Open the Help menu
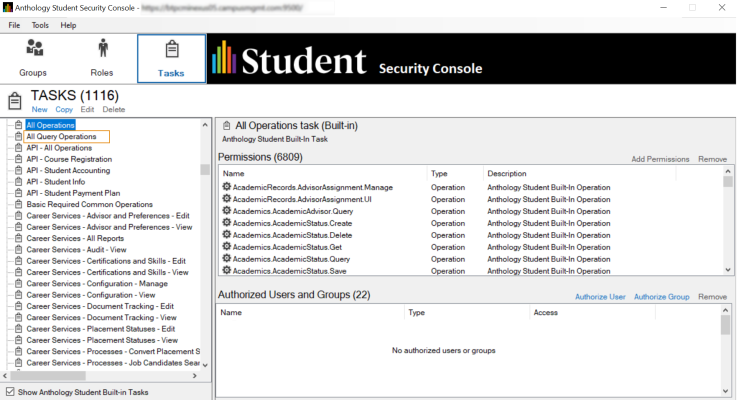This screenshot has height=400, width=739. (68, 25)
